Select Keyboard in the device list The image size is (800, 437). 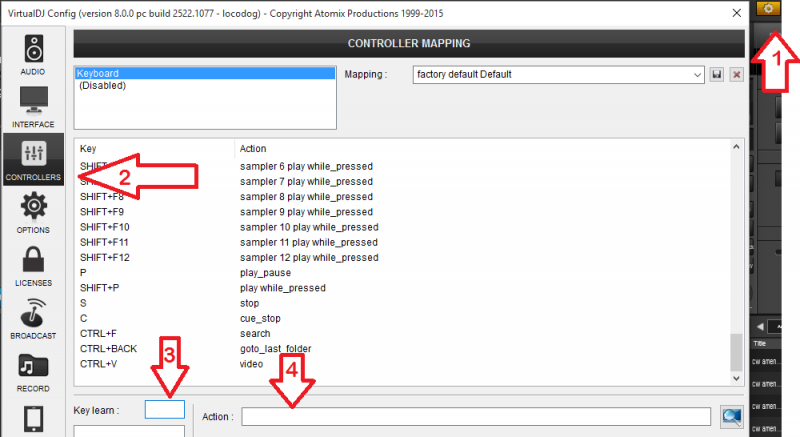205,73
